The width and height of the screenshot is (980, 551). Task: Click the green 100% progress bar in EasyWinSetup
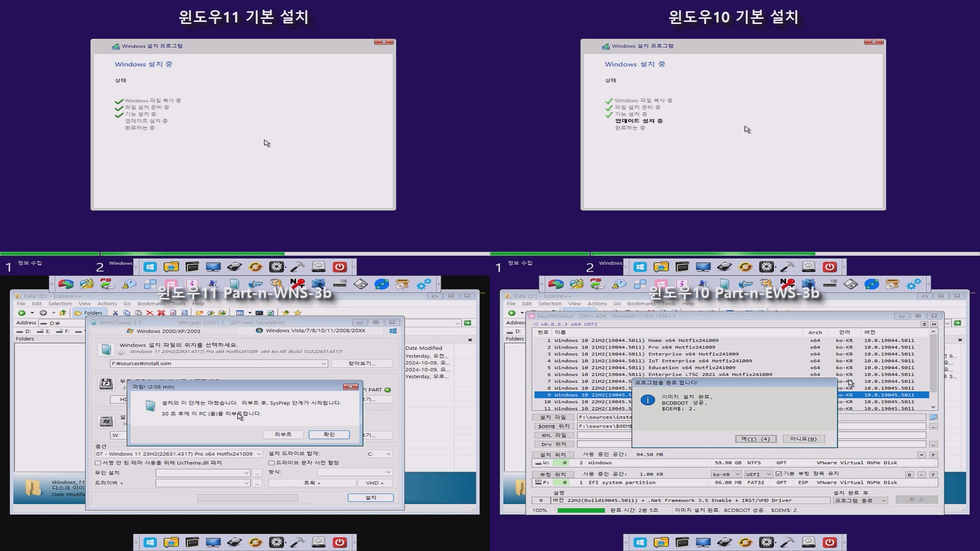tap(581, 510)
